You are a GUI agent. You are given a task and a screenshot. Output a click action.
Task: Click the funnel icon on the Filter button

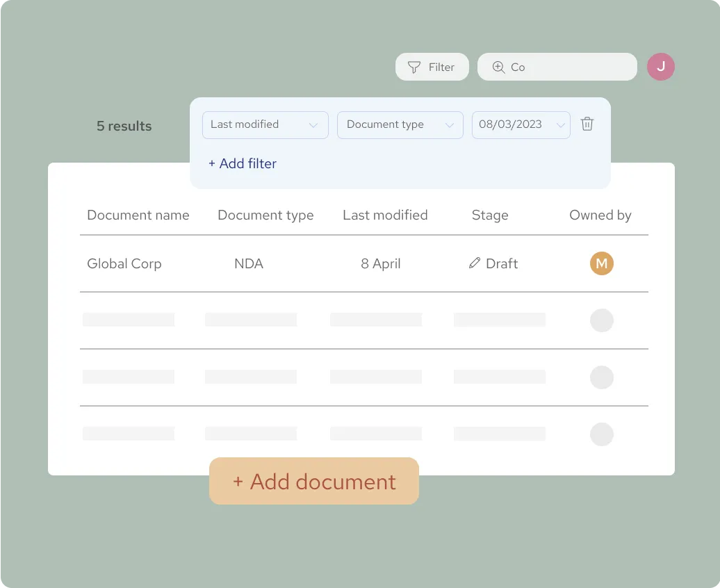click(x=414, y=67)
